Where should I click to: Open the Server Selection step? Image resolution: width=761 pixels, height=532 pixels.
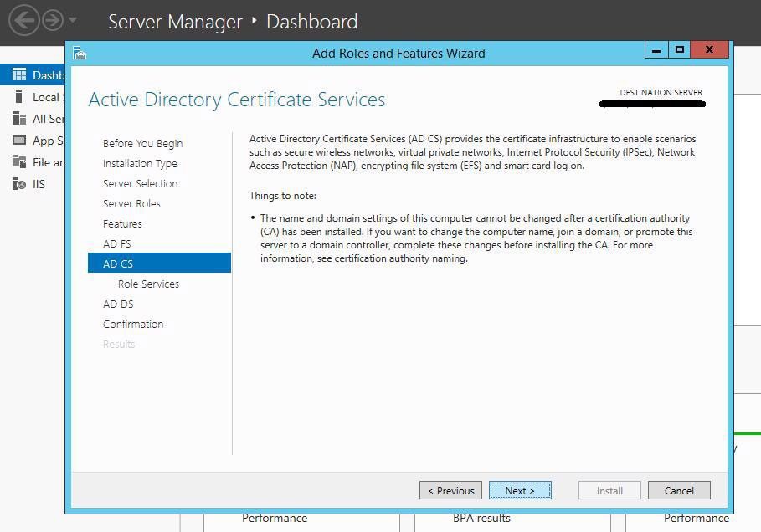pos(140,183)
